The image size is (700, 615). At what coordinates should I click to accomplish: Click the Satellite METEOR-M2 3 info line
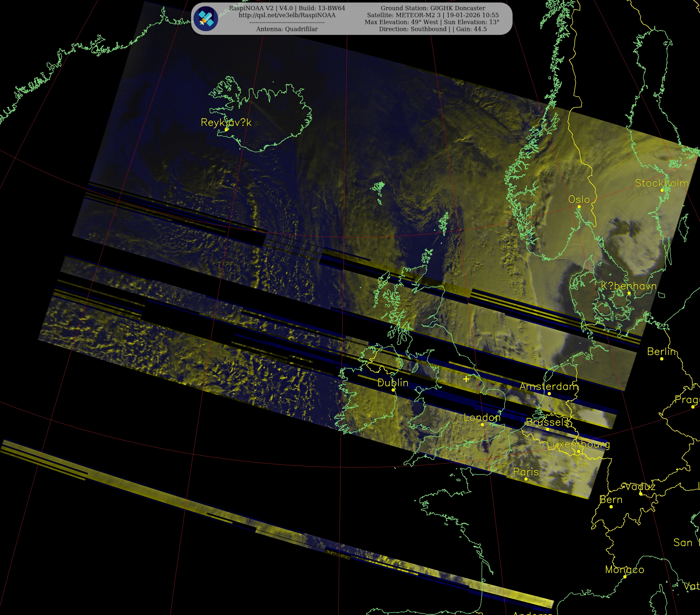point(433,15)
